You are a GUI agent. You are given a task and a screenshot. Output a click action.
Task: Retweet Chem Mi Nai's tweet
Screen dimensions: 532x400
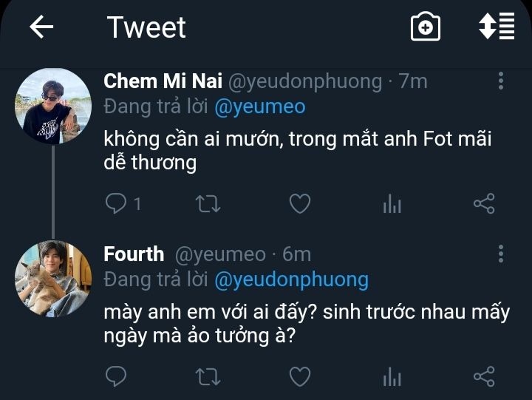[x=208, y=203]
